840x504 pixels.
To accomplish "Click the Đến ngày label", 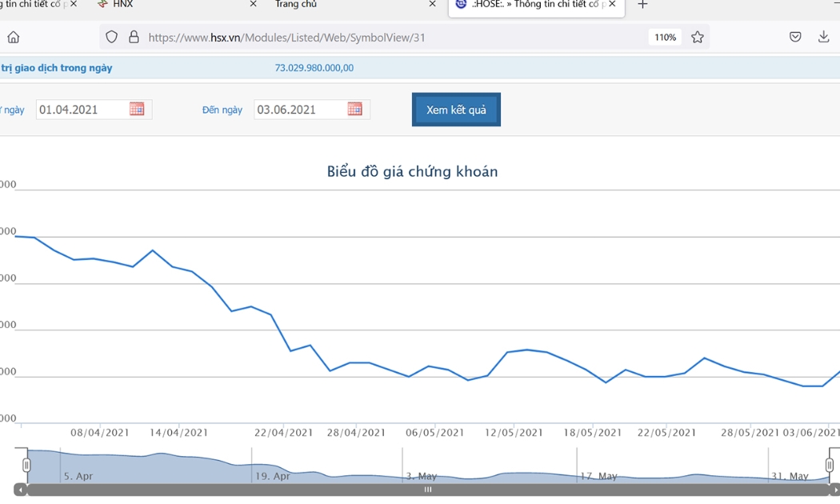I will click(222, 110).
